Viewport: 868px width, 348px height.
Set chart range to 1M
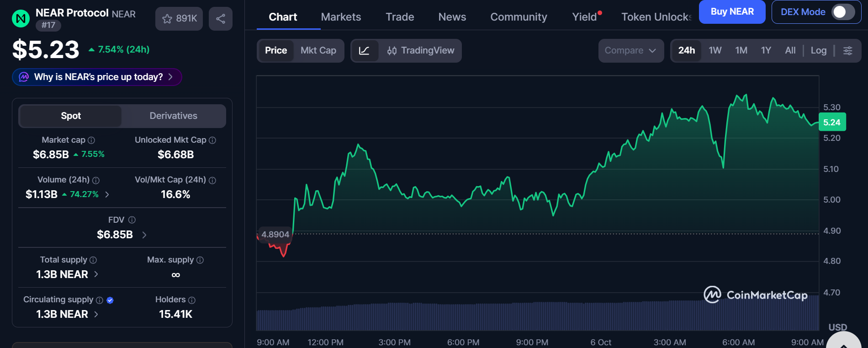(x=741, y=50)
